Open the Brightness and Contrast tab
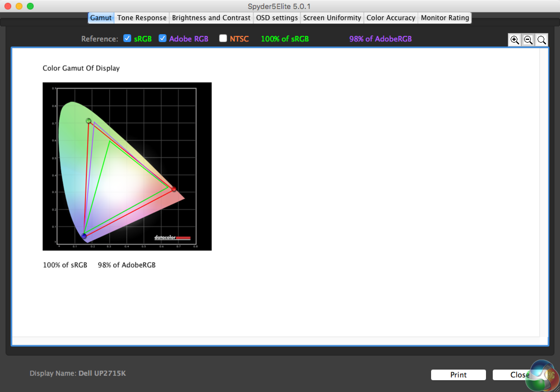The width and height of the screenshot is (560, 392). [211, 18]
